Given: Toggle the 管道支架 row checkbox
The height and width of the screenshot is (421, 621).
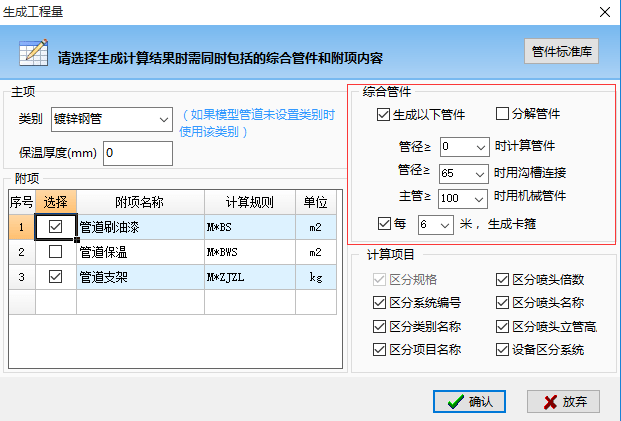Looking at the screenshot, I should pos(55,276).
